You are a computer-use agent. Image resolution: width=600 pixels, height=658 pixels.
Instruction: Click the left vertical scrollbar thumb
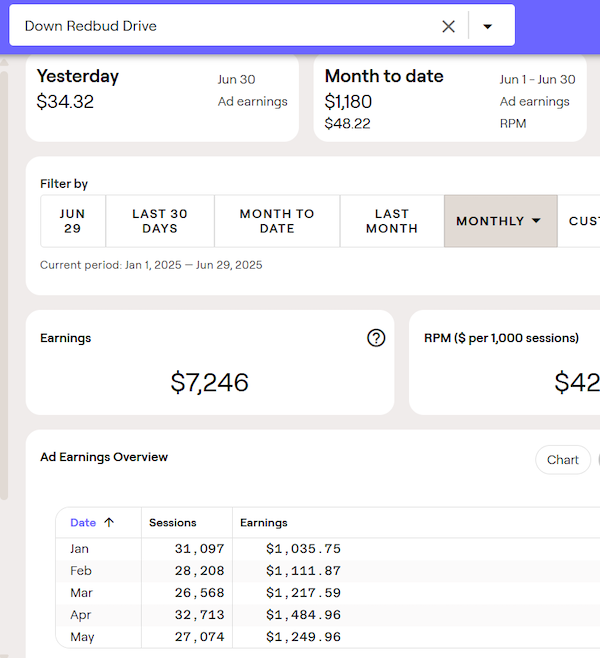tap(4, 285)
